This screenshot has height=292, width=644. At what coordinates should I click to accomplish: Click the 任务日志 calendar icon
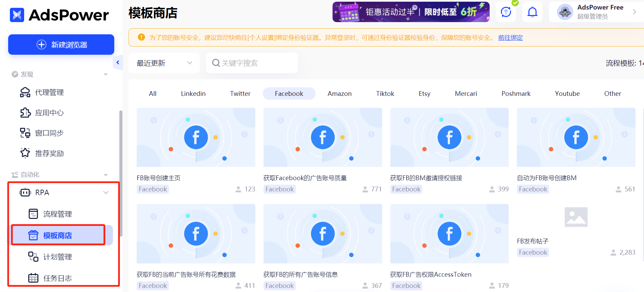(33, 278)
